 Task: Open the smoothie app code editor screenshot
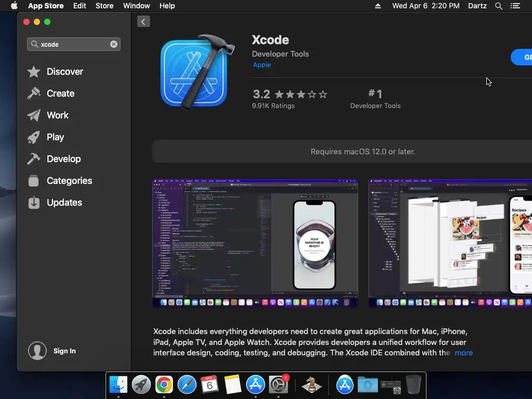coord(255,243)
